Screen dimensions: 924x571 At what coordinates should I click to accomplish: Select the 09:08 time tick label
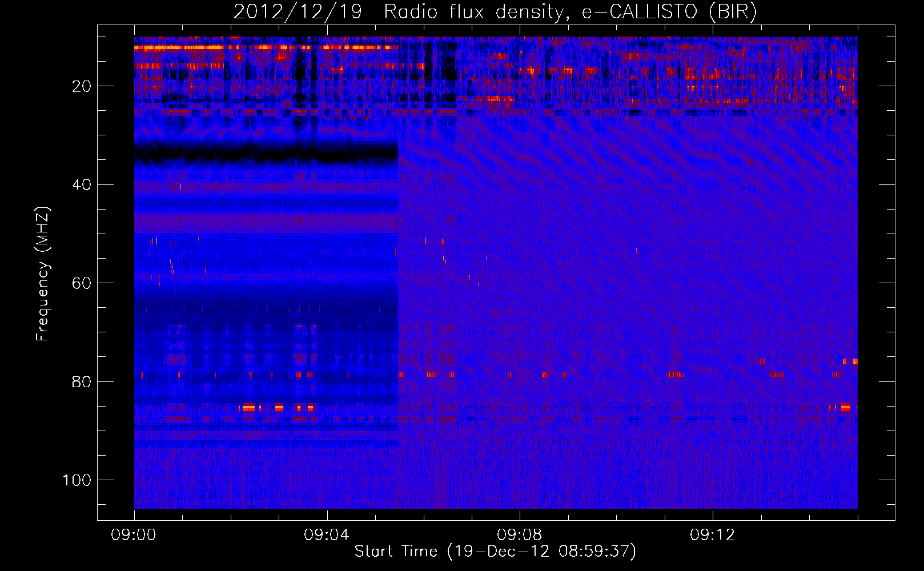(520, 535)
